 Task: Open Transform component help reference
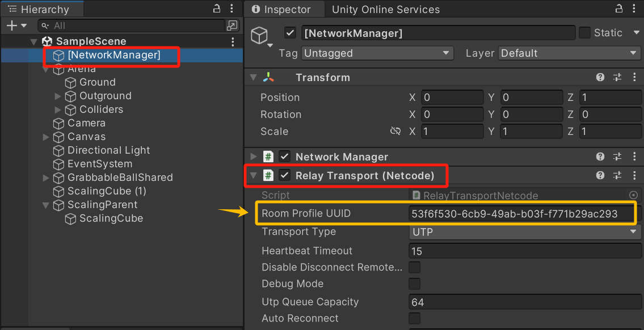pos(600,78)
